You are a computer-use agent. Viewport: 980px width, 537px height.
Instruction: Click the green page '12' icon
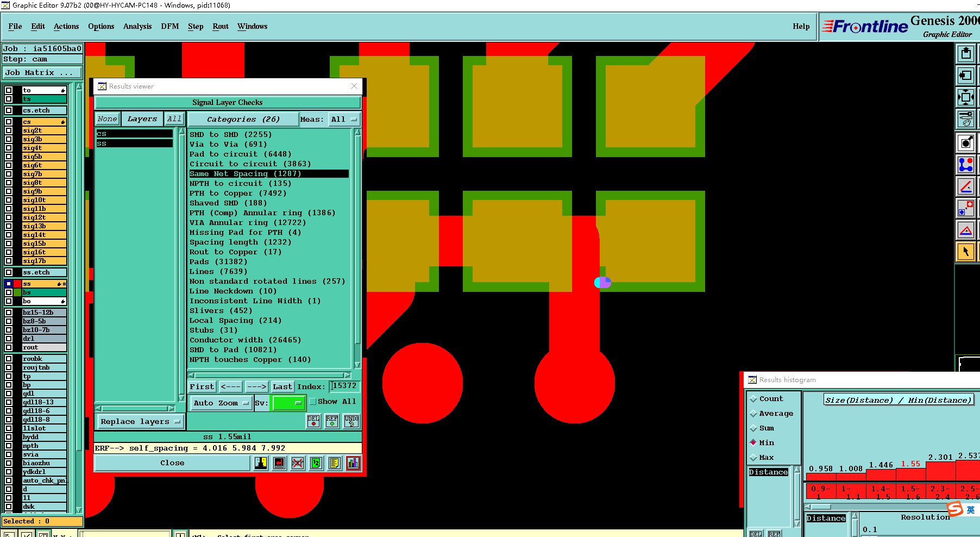316,463
